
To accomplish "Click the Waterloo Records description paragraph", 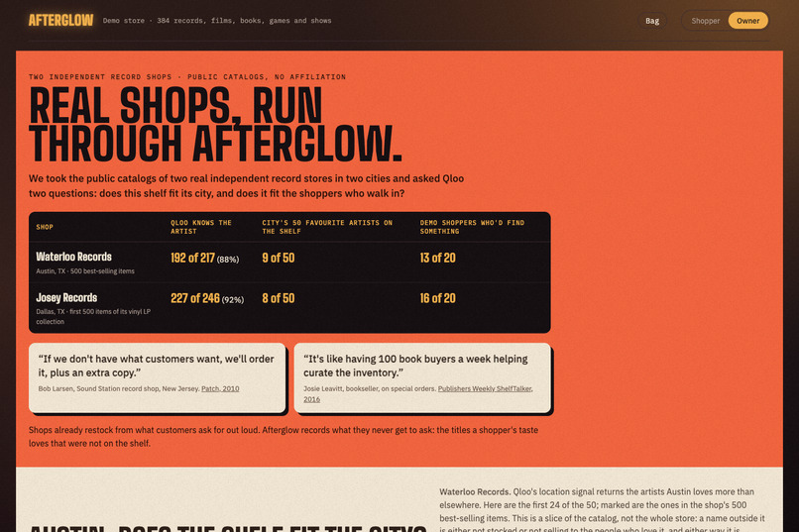I will pyautogui.click(x=605, y=510).
